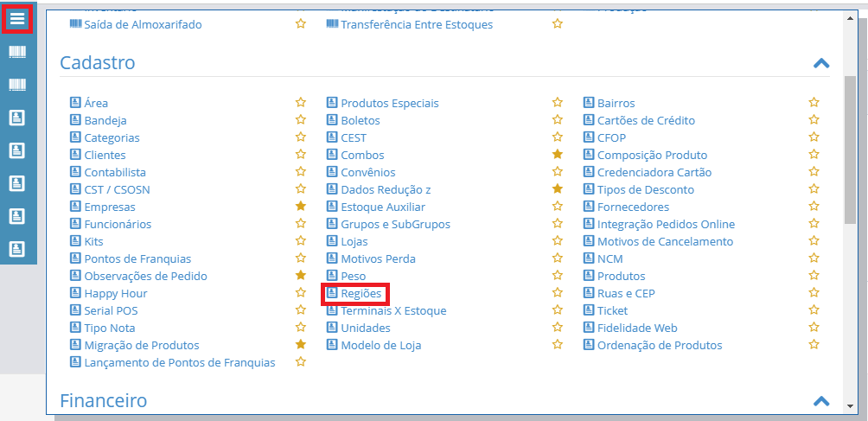Click the icon next to Peso

click(332, 276)
